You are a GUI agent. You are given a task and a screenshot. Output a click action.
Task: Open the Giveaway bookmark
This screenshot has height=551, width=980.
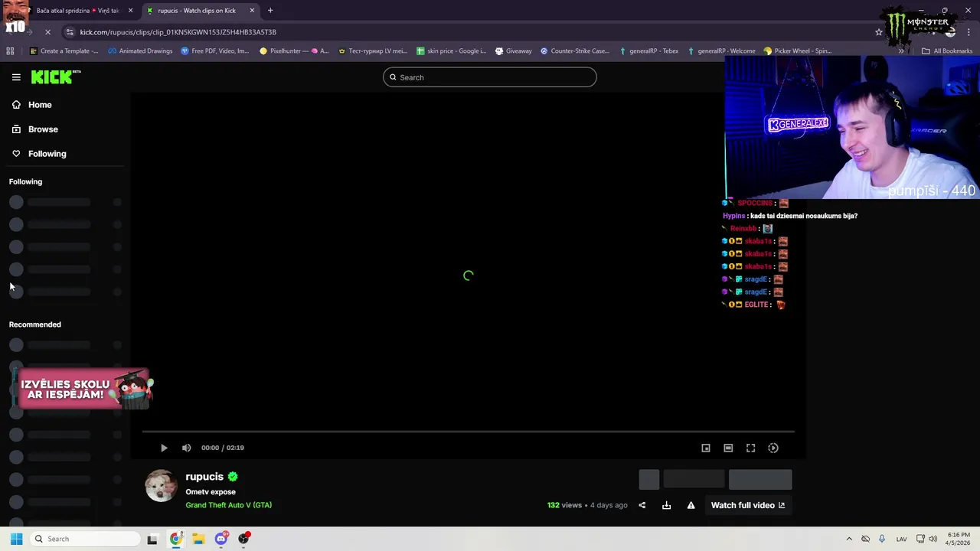point(513,51)
